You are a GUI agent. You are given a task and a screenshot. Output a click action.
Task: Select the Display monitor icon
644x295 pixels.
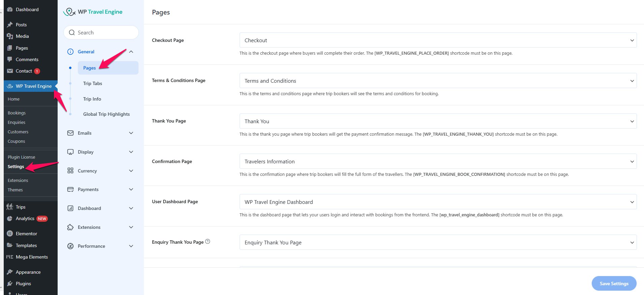point(70,152)
